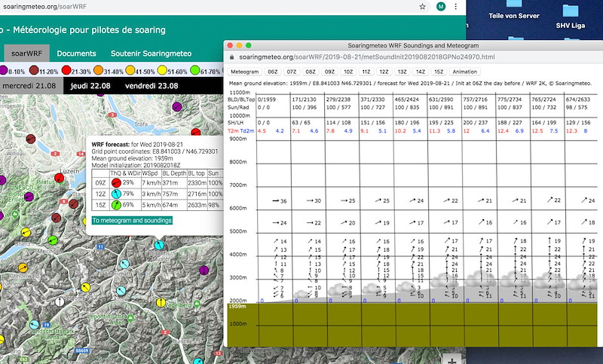Click the map zoom-in plus button
This screenshot has height=364, width=603.
[451, 359]
